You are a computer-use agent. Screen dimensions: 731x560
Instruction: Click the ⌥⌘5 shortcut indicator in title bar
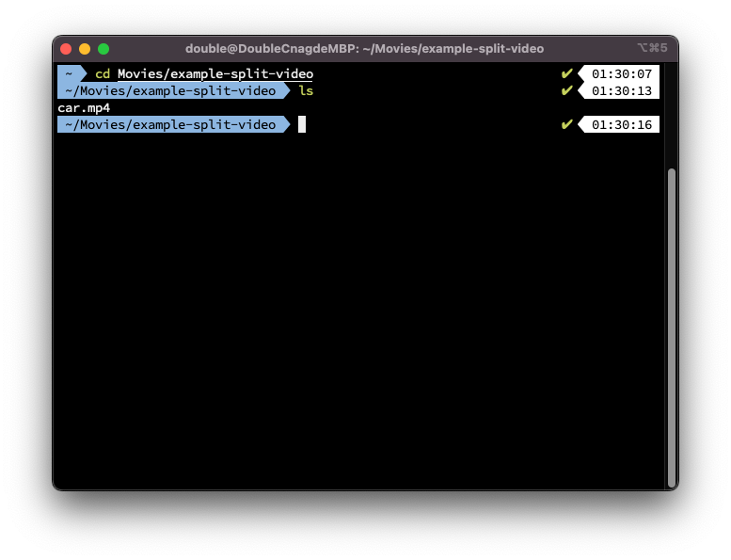pyautogui.click(x=652, y=48)
